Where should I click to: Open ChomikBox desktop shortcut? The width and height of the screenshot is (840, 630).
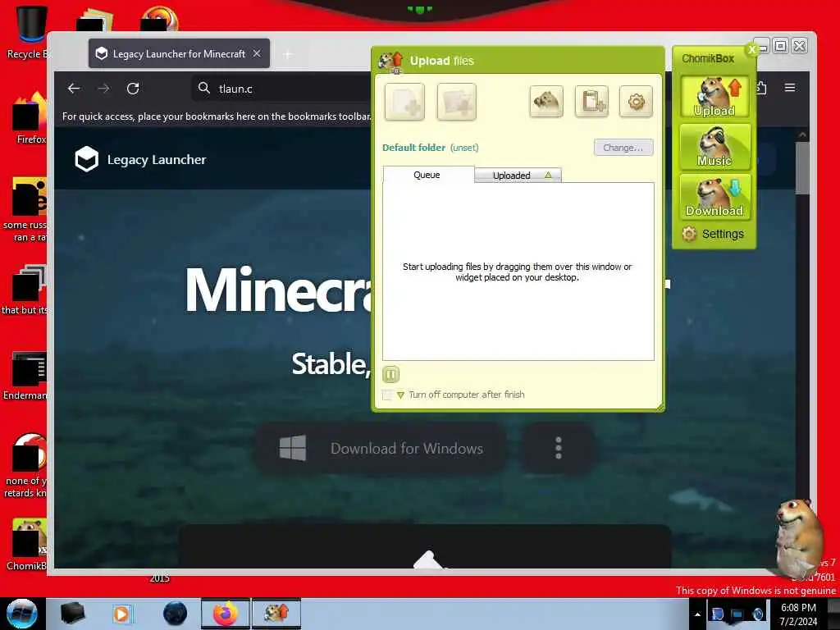click(x=28, y=545)
